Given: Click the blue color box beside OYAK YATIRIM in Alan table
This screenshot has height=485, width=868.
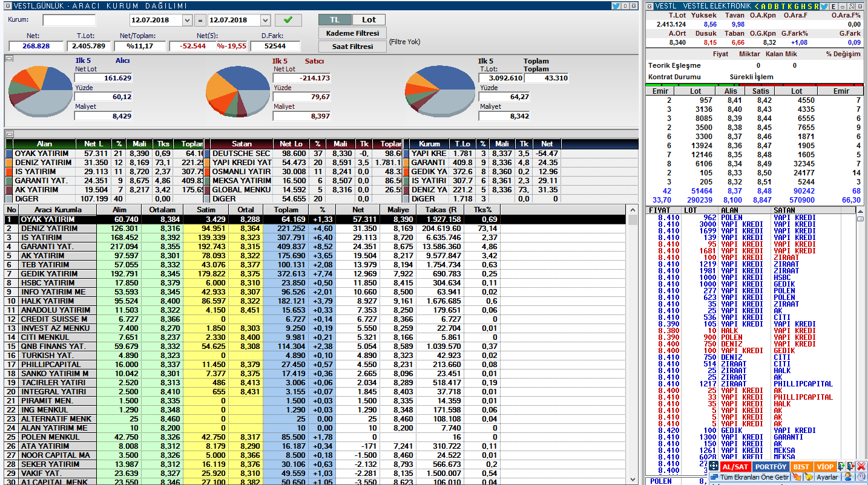Looking at the screenshot, I should click(8, 154).
